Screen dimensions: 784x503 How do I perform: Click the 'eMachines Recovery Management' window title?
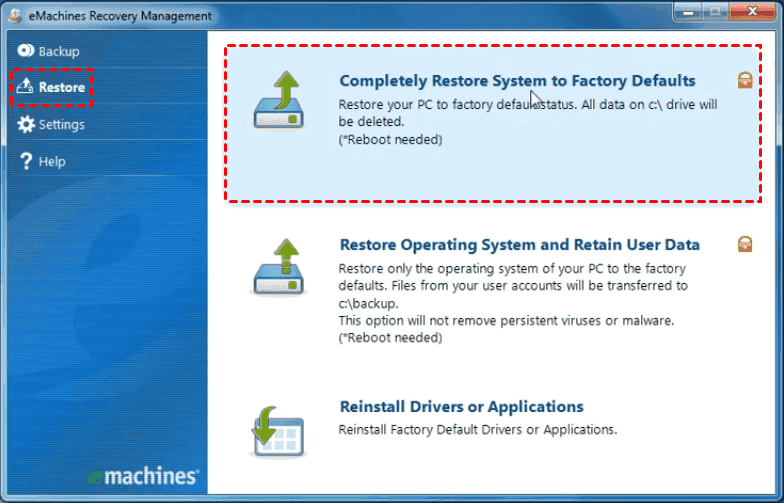[x=120, y=16]
